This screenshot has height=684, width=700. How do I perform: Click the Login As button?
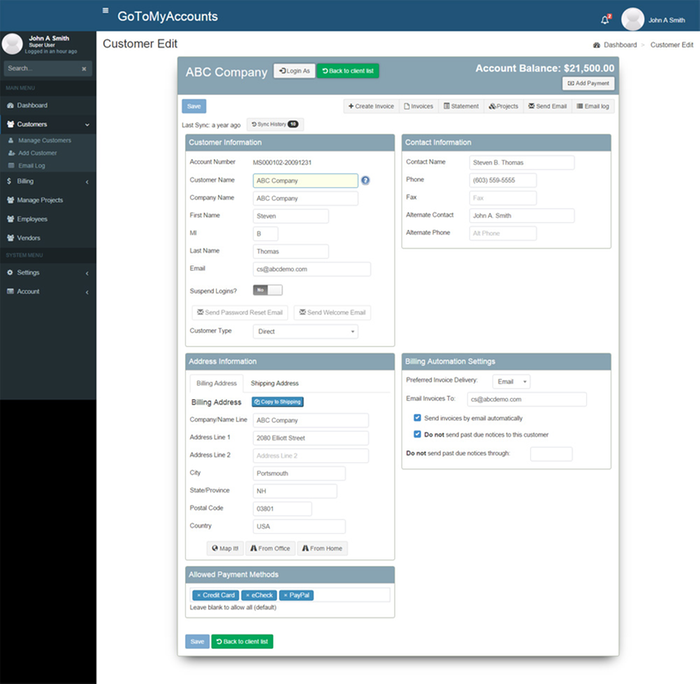click(x=294, y=71)
